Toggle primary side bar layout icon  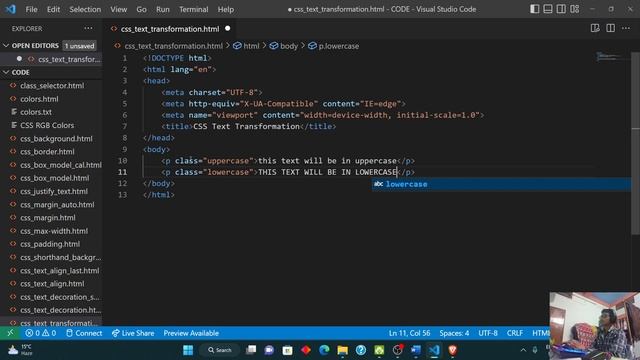534,9
